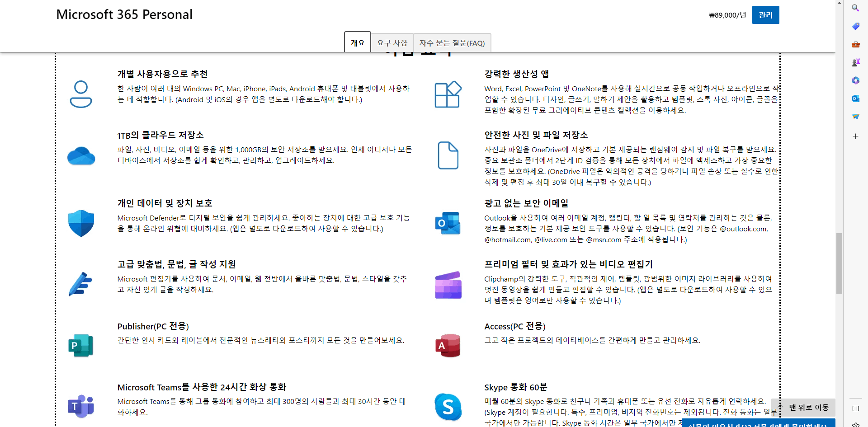Image resolution: width=868 pixels, height=427 pixels.
Task: Click the Microsoft Defender shield icon
Action: (x=81, y=223)
